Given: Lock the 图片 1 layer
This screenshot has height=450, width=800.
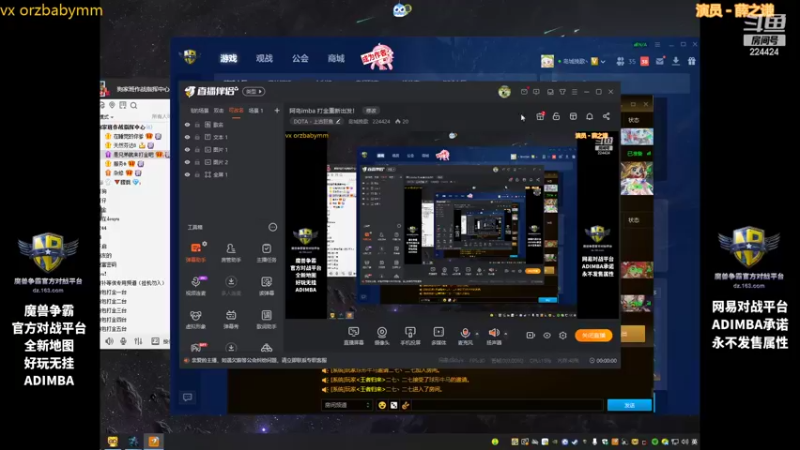Looking at the screenshot, I should (x=197, y=149).
